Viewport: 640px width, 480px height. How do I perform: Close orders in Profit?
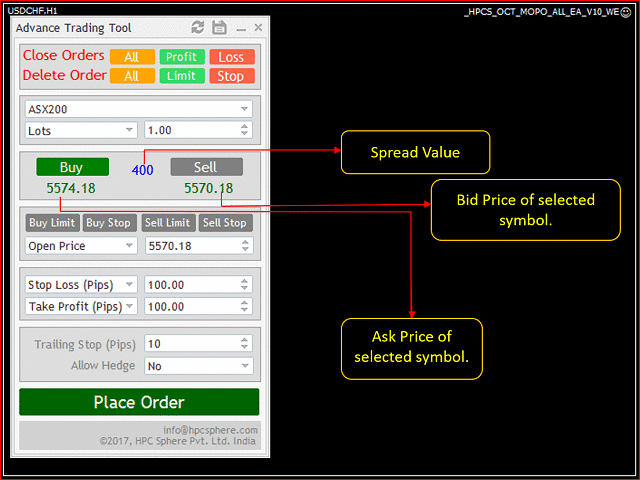182,57
